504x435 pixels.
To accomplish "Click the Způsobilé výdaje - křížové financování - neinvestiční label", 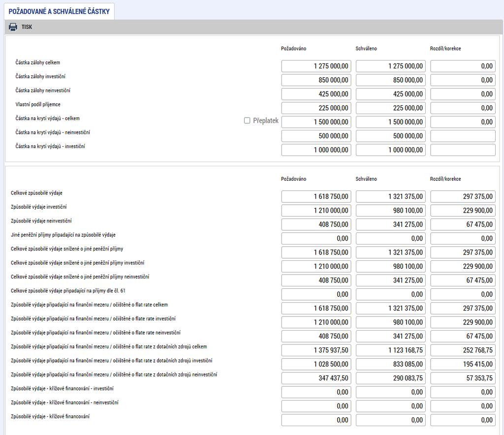I will click(64, 403).
